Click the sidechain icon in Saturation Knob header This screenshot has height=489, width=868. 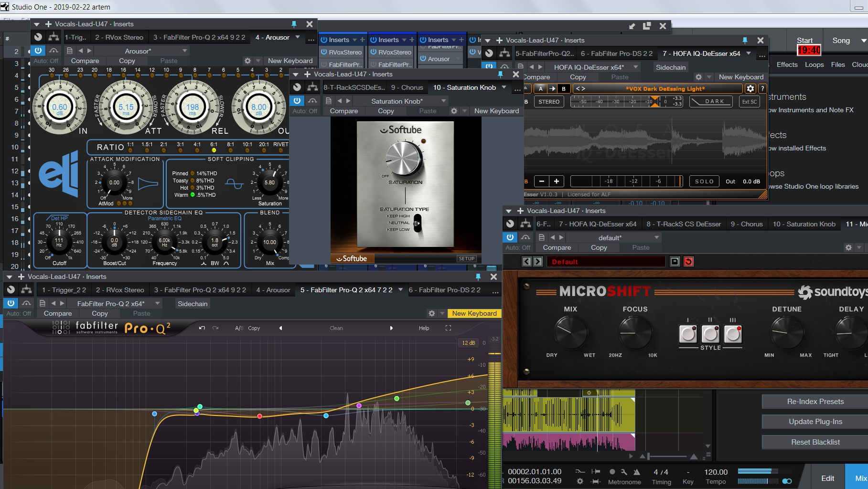tap(312, 101)
